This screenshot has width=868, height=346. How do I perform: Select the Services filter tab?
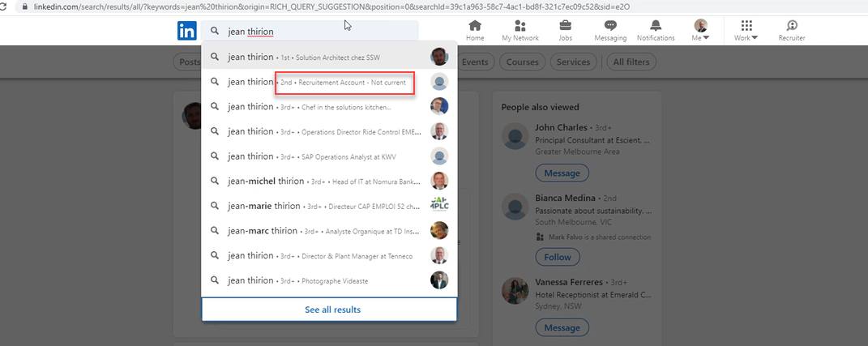point(573,62)
